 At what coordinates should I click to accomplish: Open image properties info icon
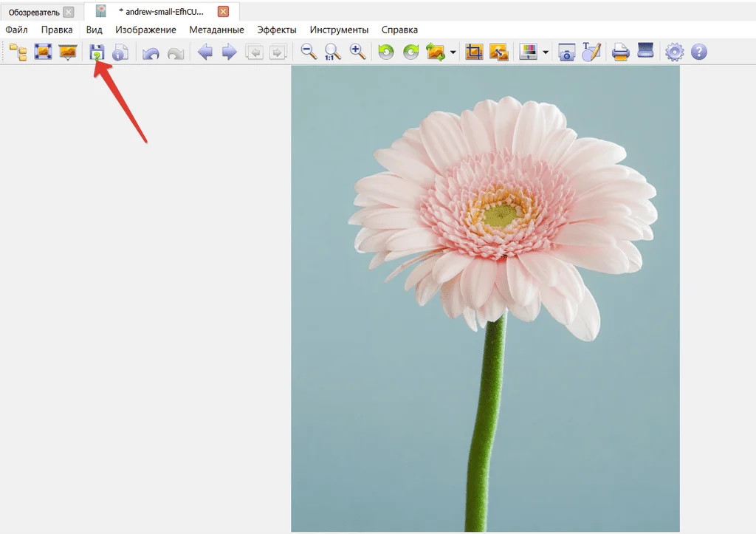[120, 52]
